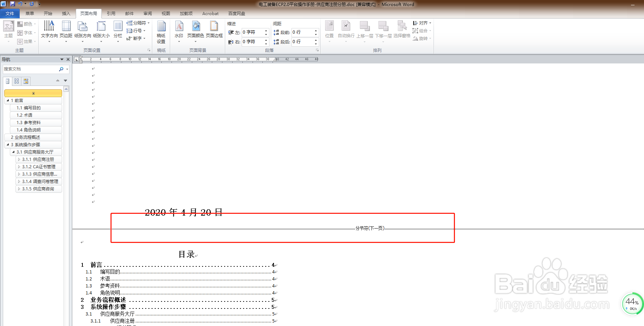Open the 行号 line numbers dropdown
Image resolution: width=644 pixels, height=326 pixels.
coord(136,30)
